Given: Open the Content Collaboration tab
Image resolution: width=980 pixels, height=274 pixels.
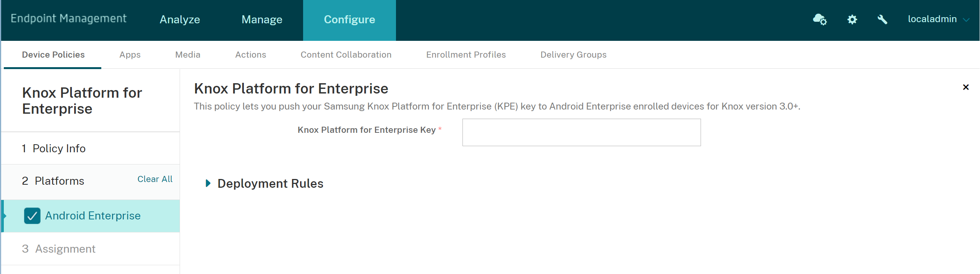Looking at the screenshot, I should (346, 55).
